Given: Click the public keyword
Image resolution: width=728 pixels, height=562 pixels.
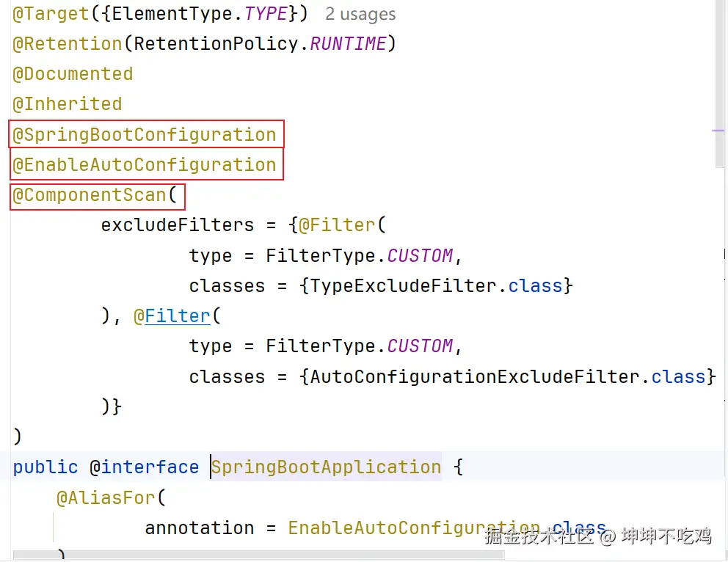Looking at the screenshot, I should point(45,467).
